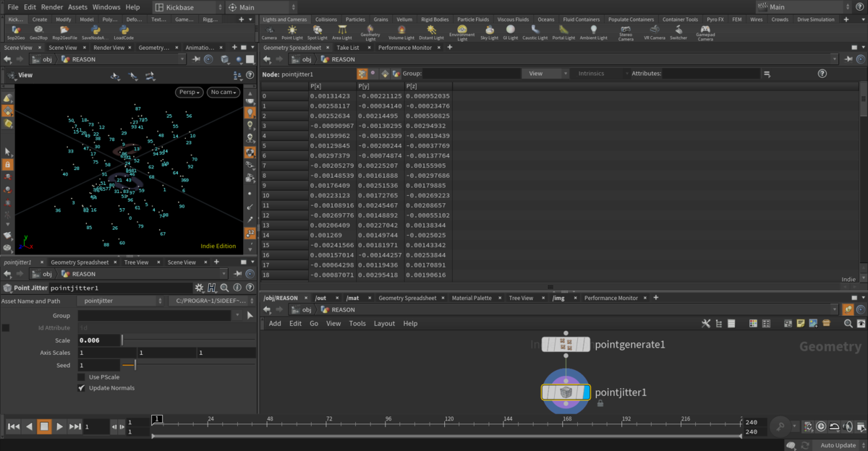Click the Gamepad Camera shelf tool
Image resolution: width=868 pixels, height=451 pixels.
click(x=705, y=33)
